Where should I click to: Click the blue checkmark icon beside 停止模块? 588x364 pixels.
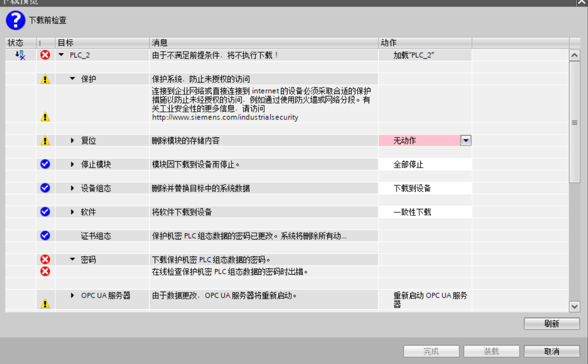pyautogui.click(x=45, y=164)
